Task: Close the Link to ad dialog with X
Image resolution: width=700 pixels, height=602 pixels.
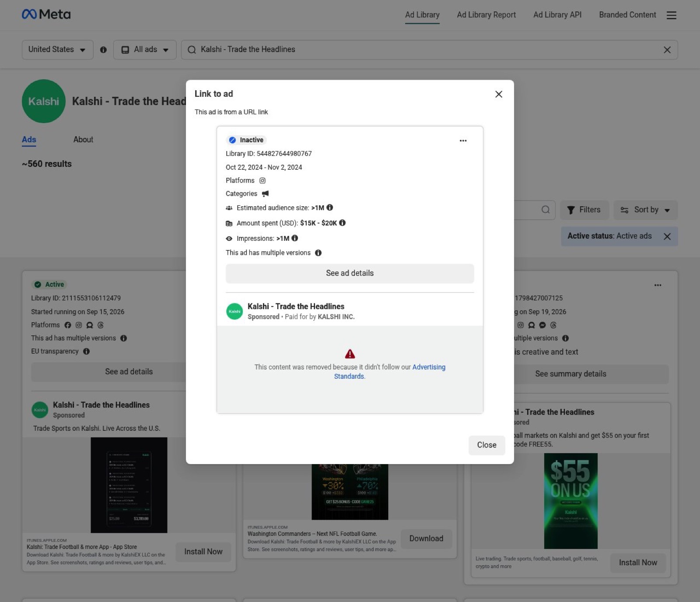Action: point(498,94)
